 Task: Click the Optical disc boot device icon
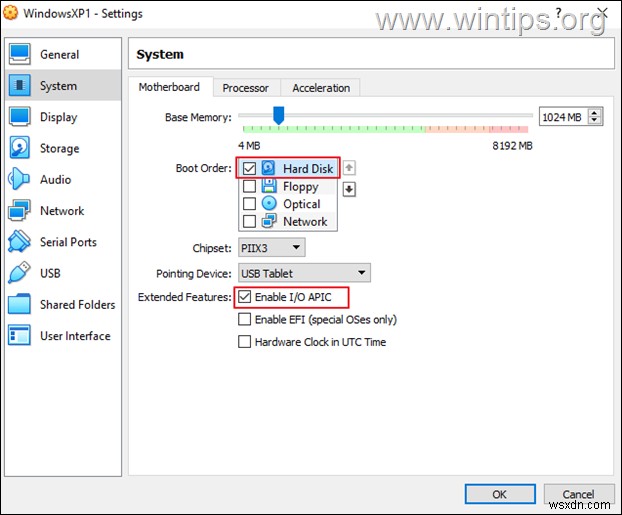pos(269,204)
